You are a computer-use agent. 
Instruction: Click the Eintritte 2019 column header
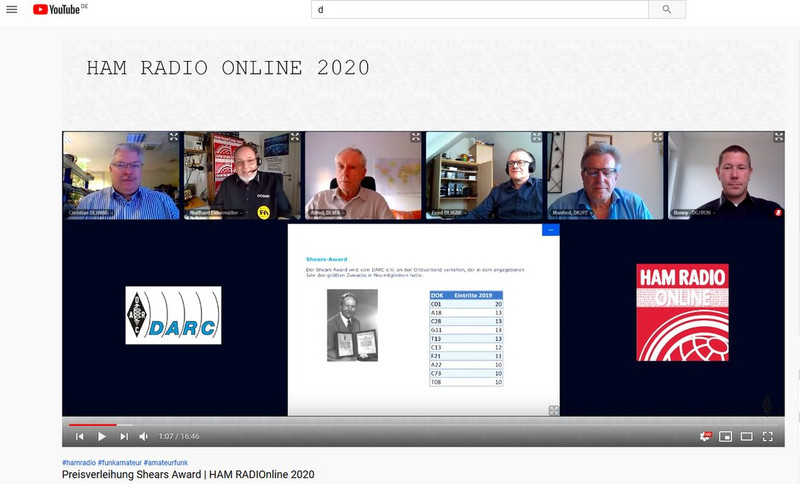click(x=473, y=295)
